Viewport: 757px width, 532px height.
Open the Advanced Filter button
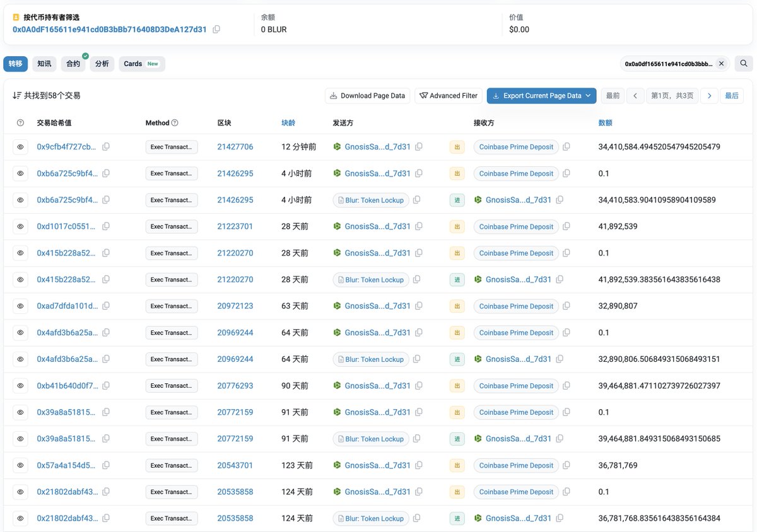click(449, 96)
